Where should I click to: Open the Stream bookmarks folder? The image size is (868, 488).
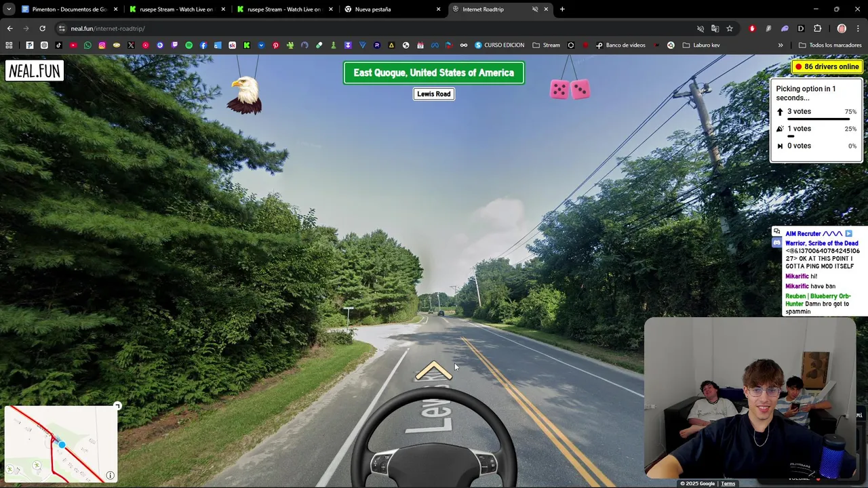coord(547,45)
